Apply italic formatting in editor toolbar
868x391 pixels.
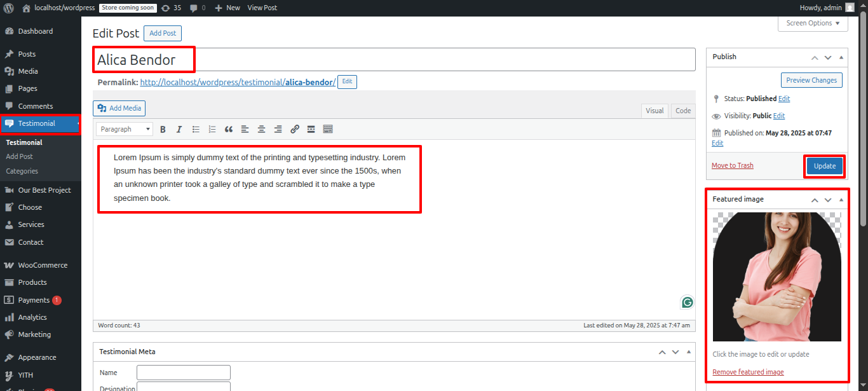point(179,129)
